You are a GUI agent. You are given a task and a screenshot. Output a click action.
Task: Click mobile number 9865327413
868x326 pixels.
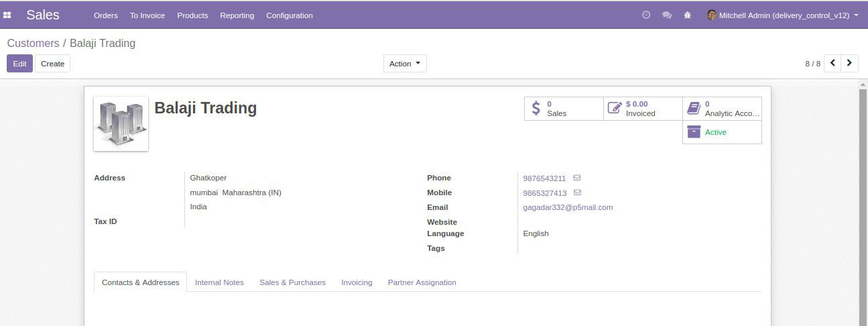click(x=545, y=193)
